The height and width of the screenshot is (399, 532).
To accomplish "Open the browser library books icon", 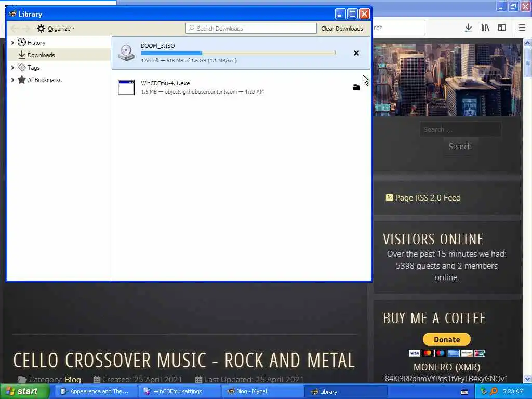I will (x=485, y=28).
